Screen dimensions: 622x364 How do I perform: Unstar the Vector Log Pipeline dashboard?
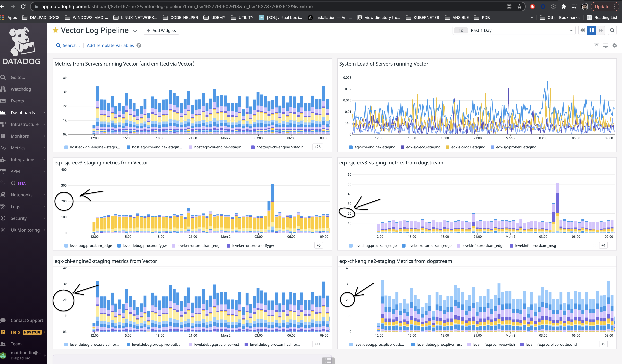pyautogui.click(x=55, y=30)
